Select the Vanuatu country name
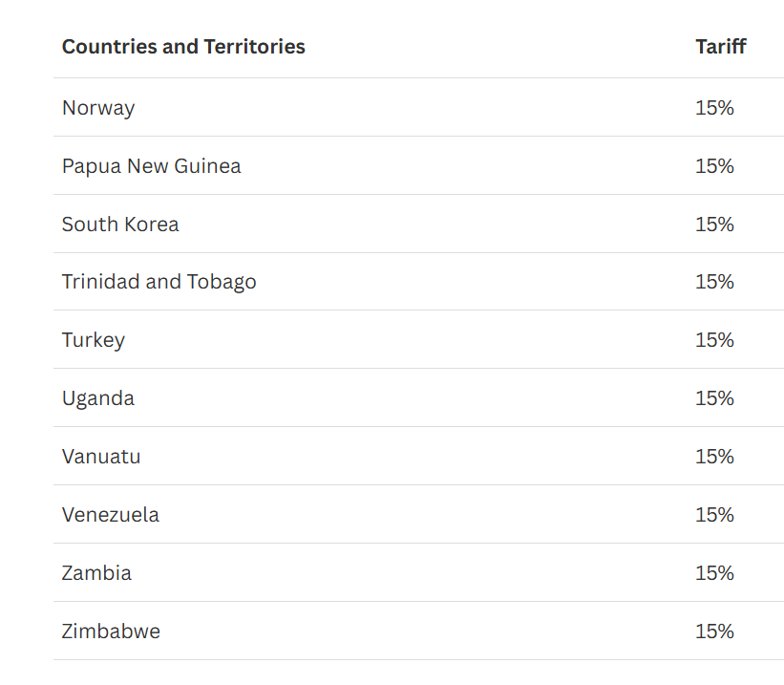 [x=101, y=457]
